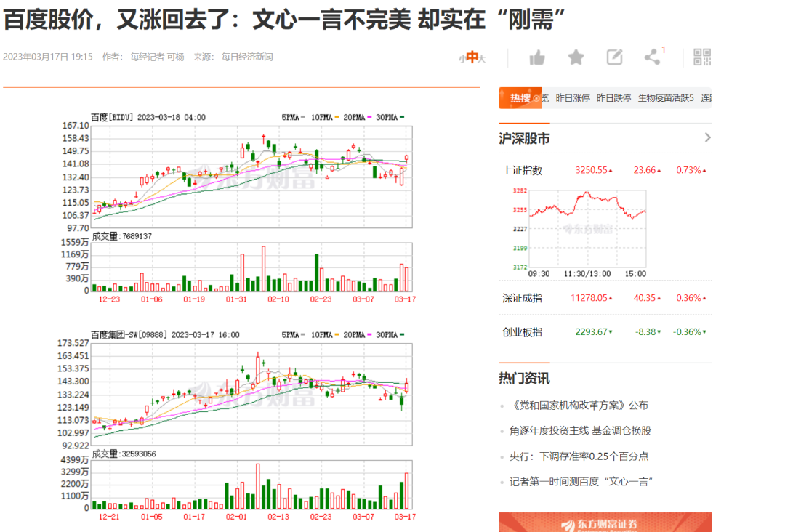Open 《党和国家机构改革方案》公布 news link
785x532 pixels.
579,406
